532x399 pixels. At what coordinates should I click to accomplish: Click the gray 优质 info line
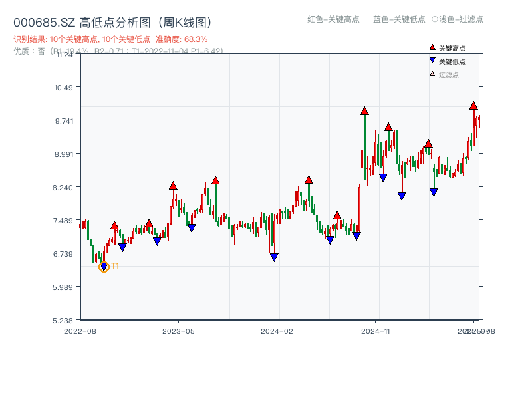118,51
